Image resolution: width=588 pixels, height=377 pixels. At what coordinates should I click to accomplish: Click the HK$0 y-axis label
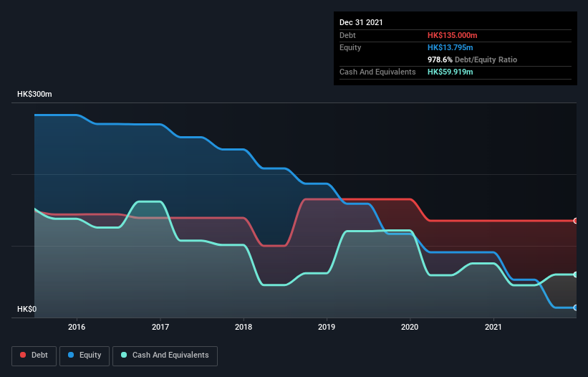[27, 309]
